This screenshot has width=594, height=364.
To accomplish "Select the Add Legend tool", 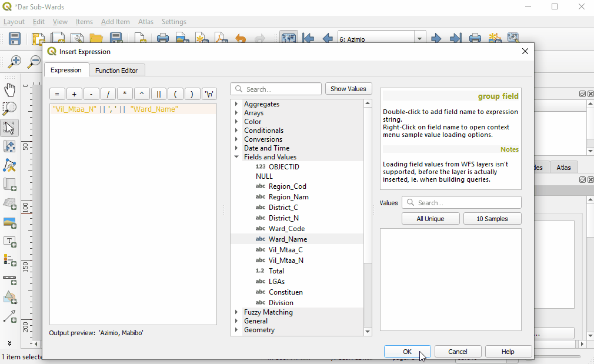I will pos(10,260).
